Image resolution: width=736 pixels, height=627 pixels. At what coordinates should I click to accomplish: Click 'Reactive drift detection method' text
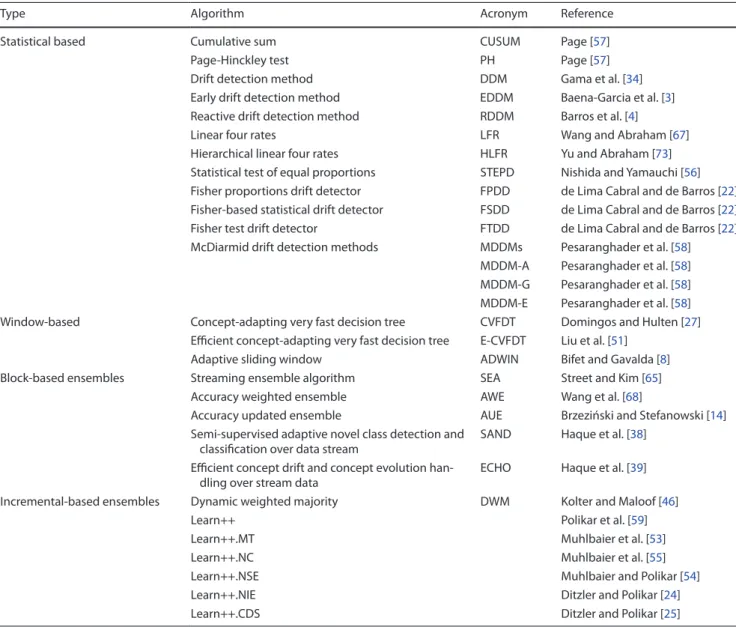275,116
